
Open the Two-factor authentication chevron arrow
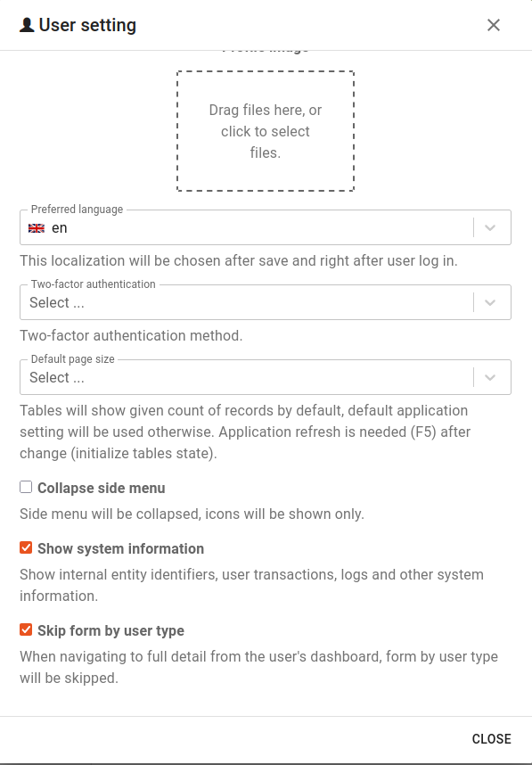pos(490,302)
